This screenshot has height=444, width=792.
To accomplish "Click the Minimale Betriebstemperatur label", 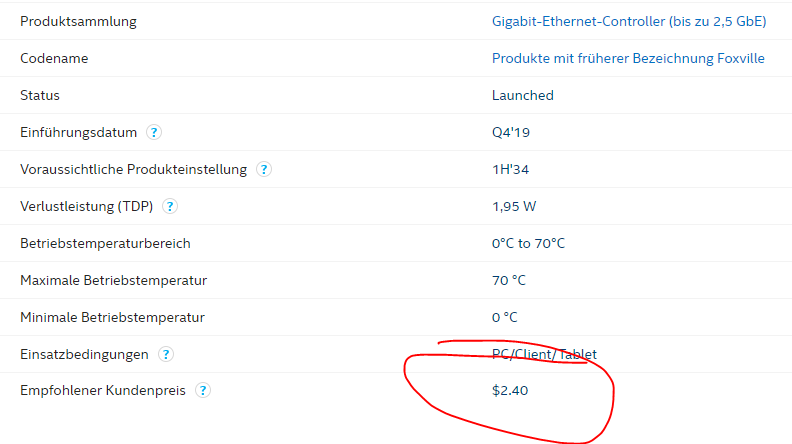I will coord(112,317).
